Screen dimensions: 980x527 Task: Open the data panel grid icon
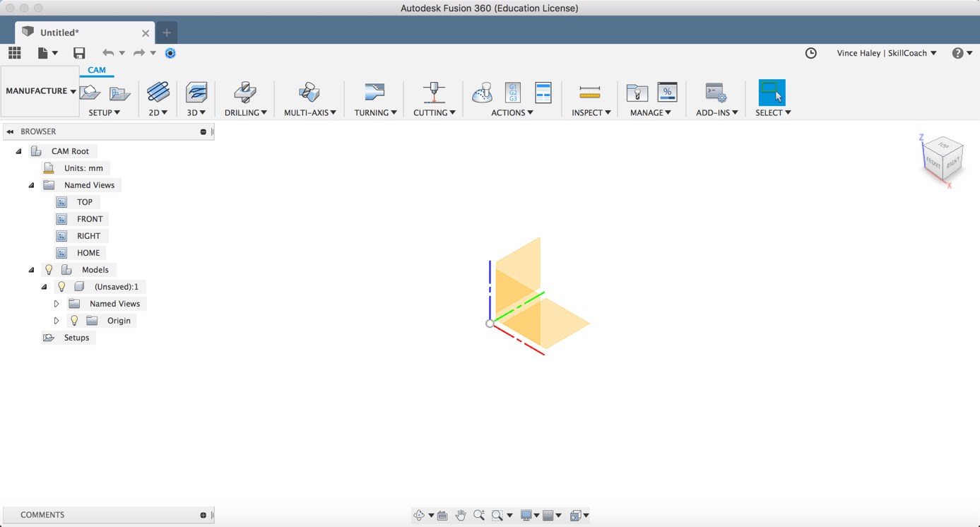click(15, 53)
